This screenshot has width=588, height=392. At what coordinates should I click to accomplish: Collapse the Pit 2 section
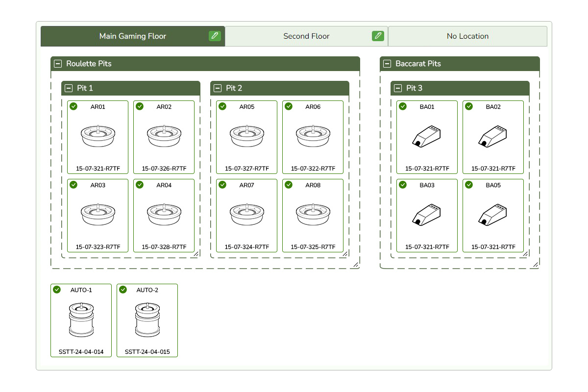coord(218,88)
